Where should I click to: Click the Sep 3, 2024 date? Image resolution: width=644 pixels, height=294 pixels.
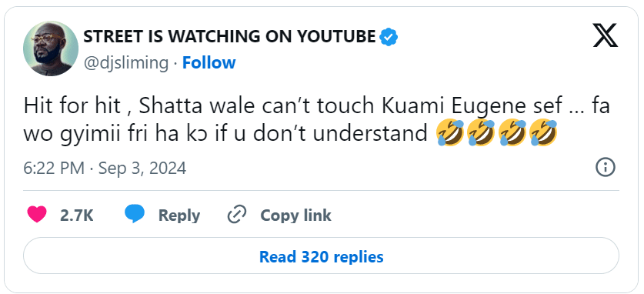(142, 169)
